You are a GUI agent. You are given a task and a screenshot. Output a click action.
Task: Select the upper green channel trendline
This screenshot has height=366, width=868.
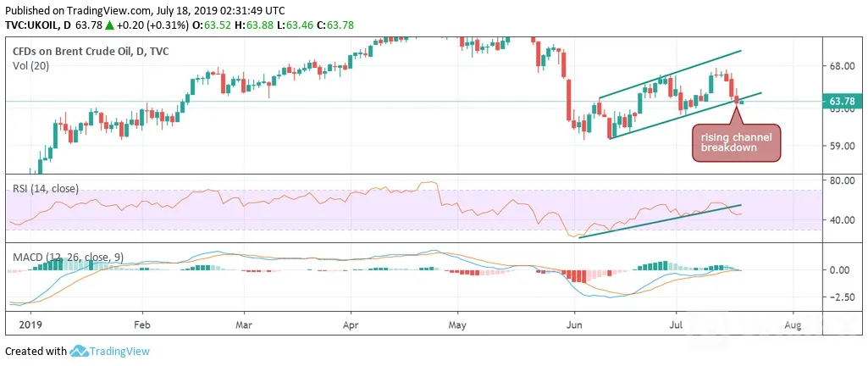pyautogui.click(x=671, y=75)
